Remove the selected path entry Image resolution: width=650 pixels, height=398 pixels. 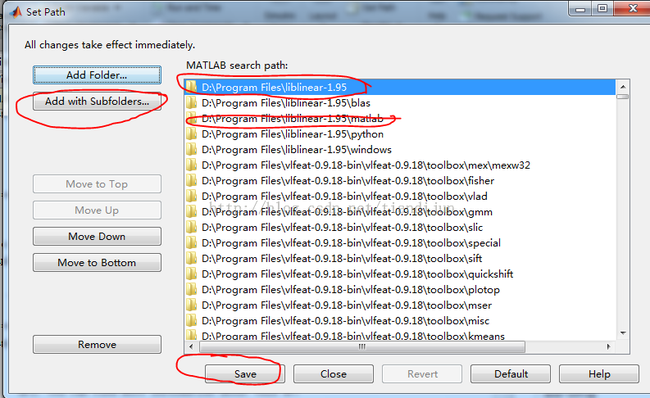pyautogui.click(x=97, y=345)
